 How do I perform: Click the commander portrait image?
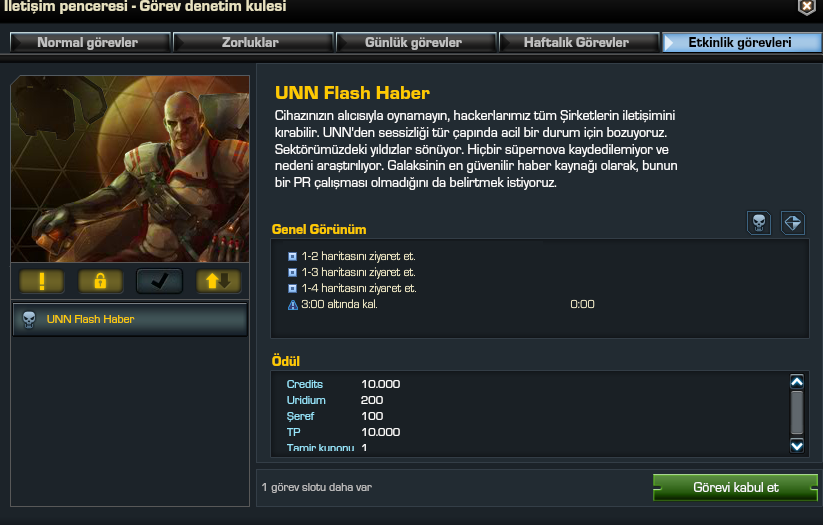(130, 169)
